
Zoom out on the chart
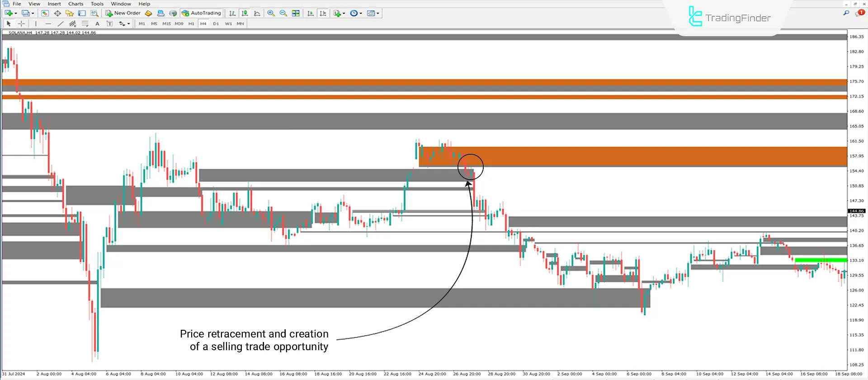(x=283, y=13)
